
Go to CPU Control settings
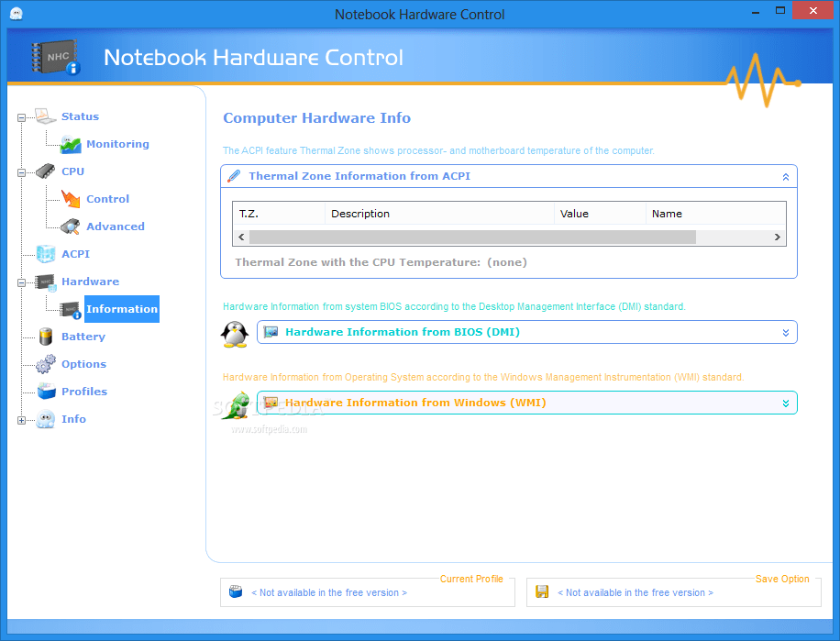click(107, 199)
